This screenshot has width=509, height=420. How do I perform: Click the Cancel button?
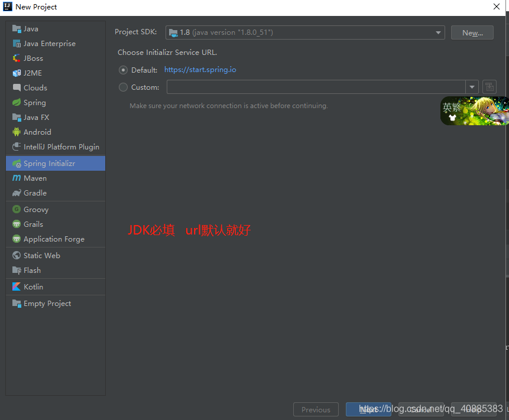point(421,409)
